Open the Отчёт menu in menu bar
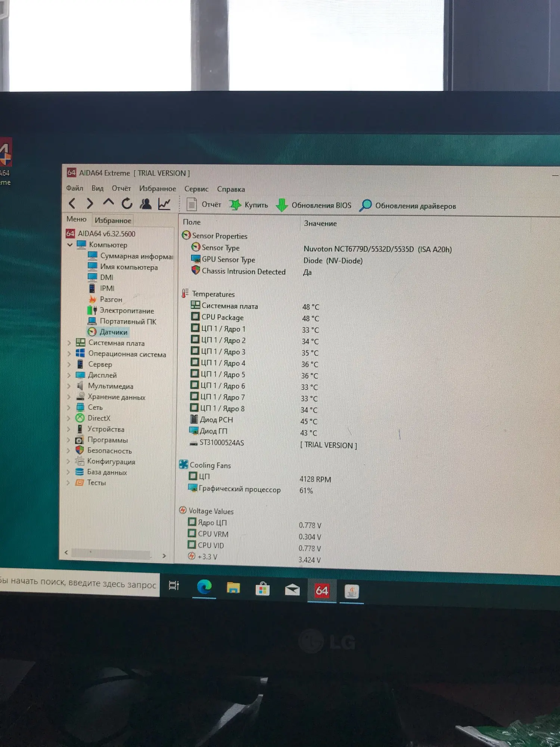Viewport: 560px width, 747px height. point(121,188)
